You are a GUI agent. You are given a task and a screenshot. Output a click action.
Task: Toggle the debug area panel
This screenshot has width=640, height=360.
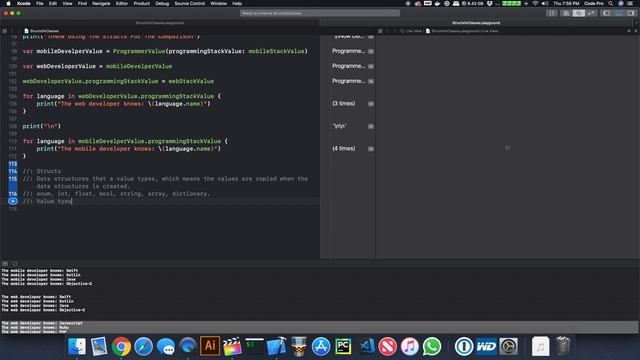[619, 13]
